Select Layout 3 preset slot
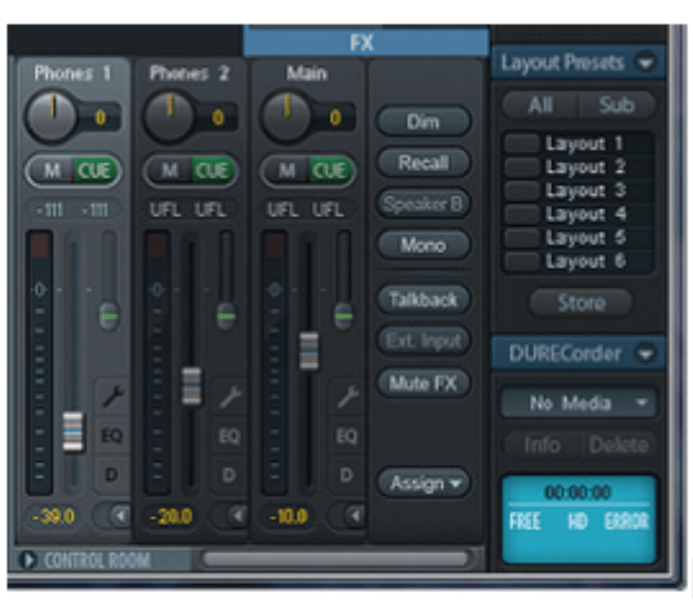Image resolution: width=693 pixels, height=616 pixels. [522, 191]
